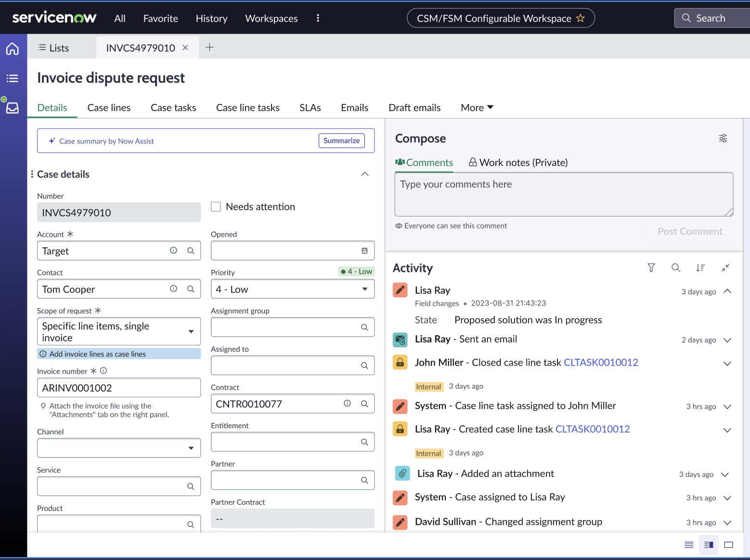Sort the Activity stream order
The width and height of the screenshot is (750, 560).
[700, 268]
